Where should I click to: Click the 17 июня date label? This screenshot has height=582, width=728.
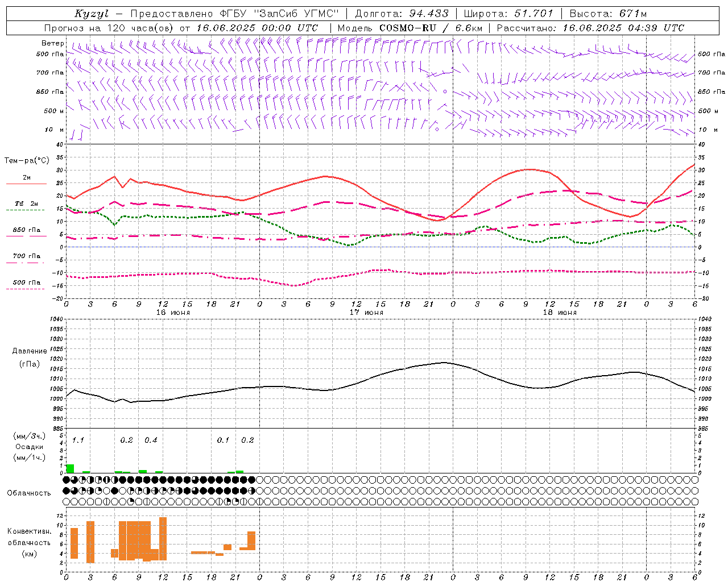click(x=366, y=312)
